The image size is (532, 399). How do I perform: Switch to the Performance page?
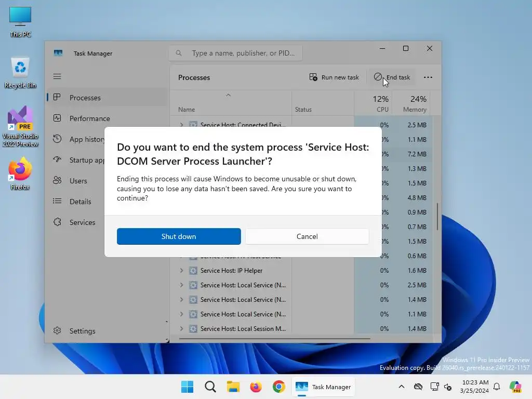click(x=89, y=118)
